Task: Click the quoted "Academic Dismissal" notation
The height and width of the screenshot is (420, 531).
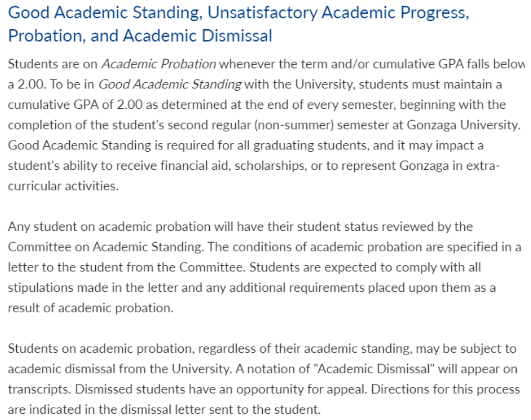Action: click(374, 369)
